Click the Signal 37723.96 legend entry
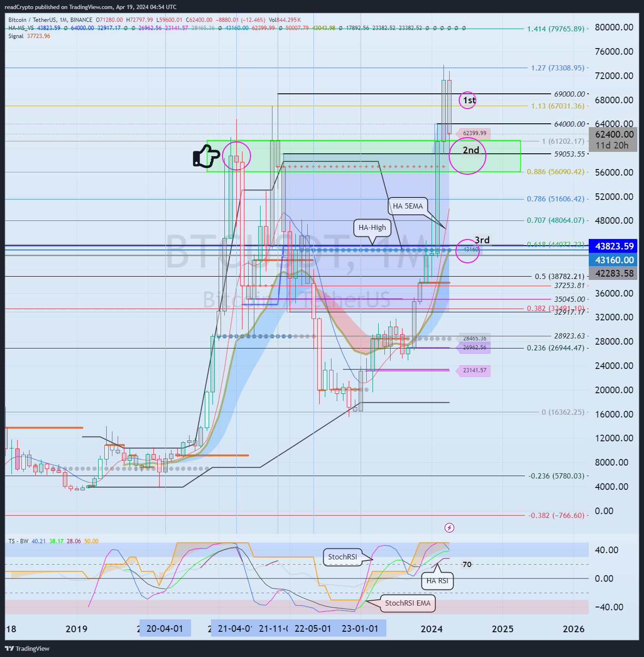644x657 pixels. pyautogui.click(x=29, y=36)
